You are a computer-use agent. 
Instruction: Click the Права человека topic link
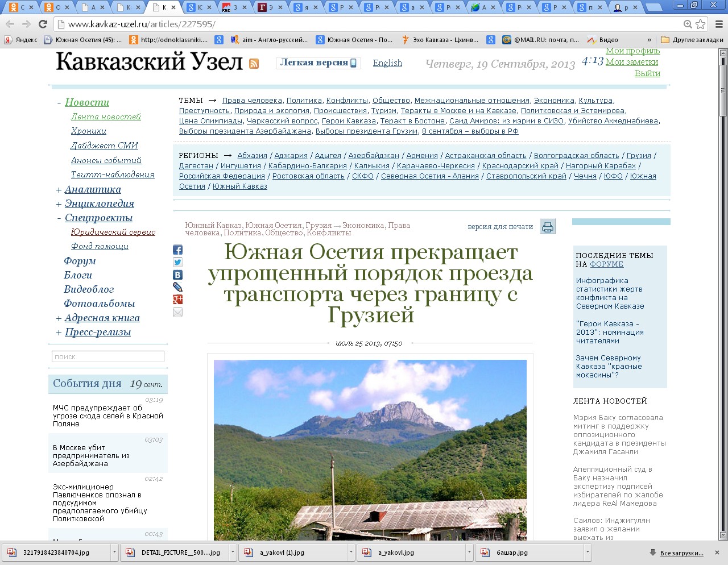252,101
